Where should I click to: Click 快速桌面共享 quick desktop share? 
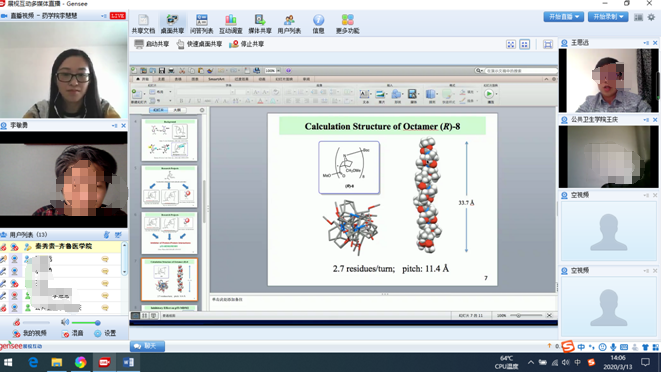199,44
